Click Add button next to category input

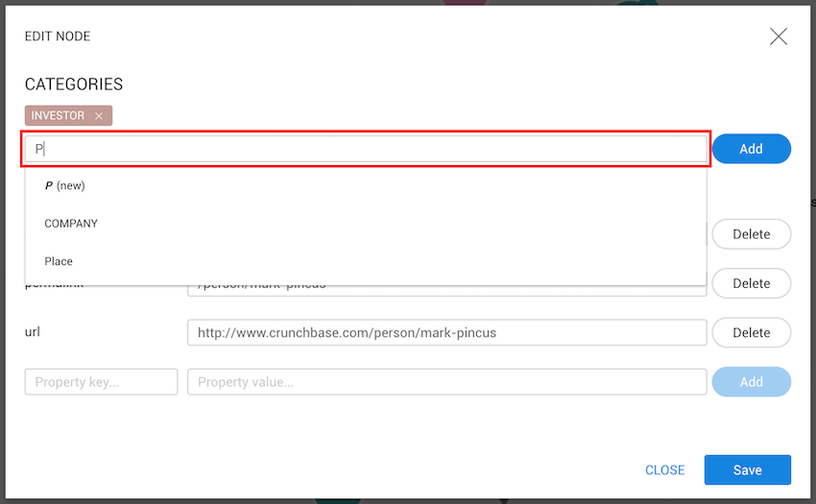pyautogui.click(x=751, y=149)
